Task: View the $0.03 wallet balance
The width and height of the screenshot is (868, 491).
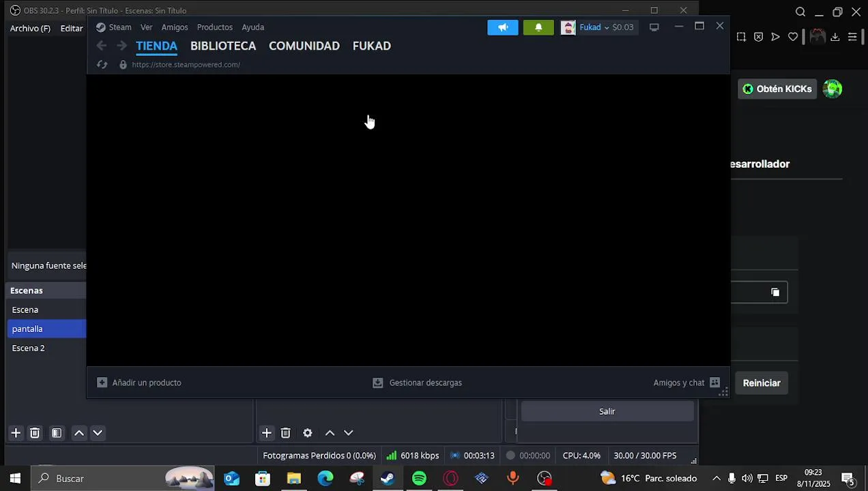Action: point(623,27)
